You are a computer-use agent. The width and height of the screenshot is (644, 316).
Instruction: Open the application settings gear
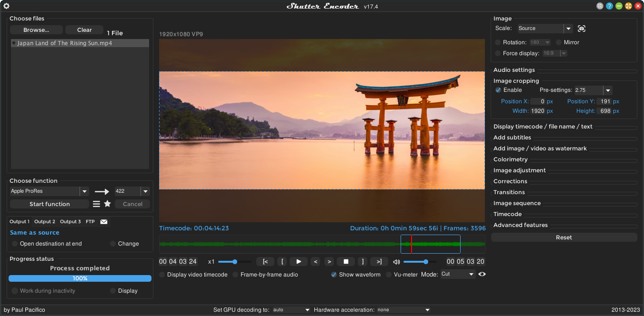click(6, 6)
